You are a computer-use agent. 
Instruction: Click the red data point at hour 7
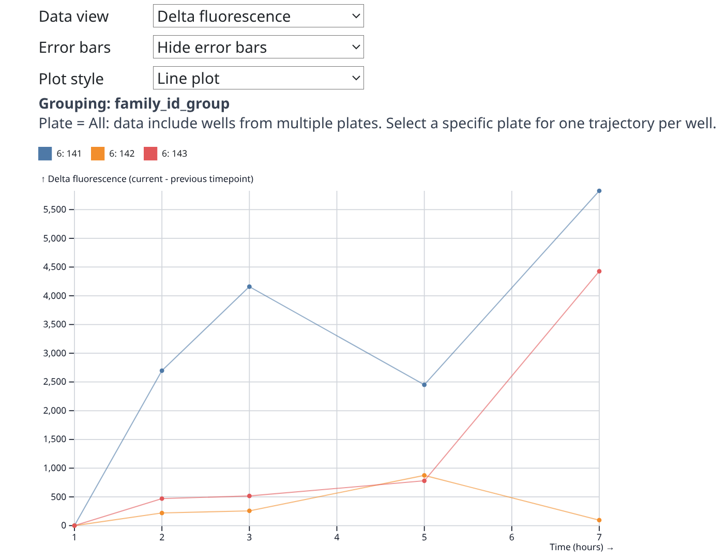pos(599,271)
